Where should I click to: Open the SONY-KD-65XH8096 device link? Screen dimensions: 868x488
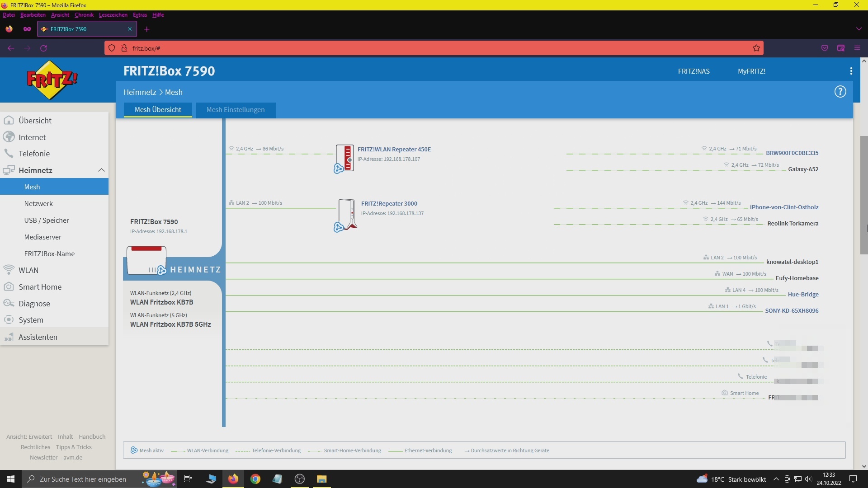tap(792, 311)
